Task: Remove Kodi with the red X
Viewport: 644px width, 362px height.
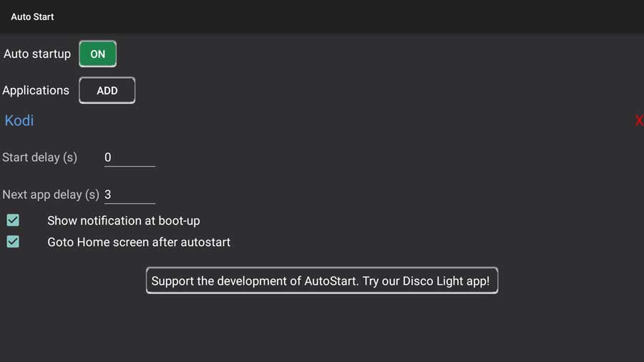Action: (x=639, y=121)
